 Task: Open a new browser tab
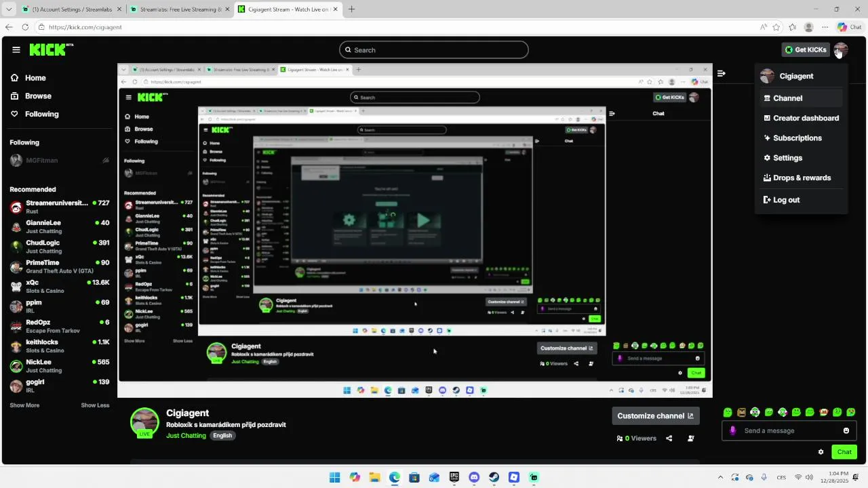click(351, 9)
